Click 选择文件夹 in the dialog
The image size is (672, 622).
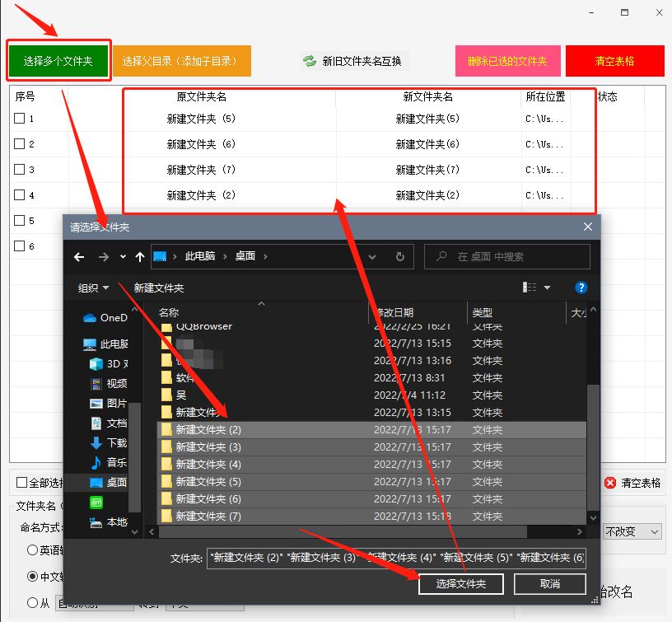tap(460, 584)
